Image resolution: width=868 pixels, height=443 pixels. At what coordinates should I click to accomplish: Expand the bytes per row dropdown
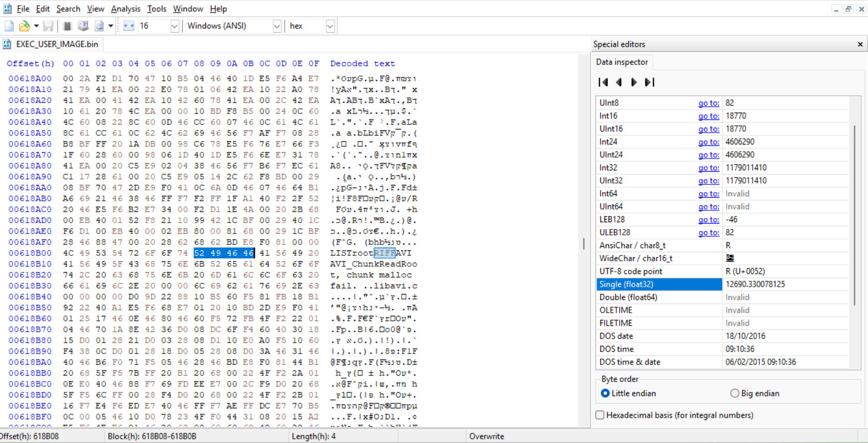[175, 26]
